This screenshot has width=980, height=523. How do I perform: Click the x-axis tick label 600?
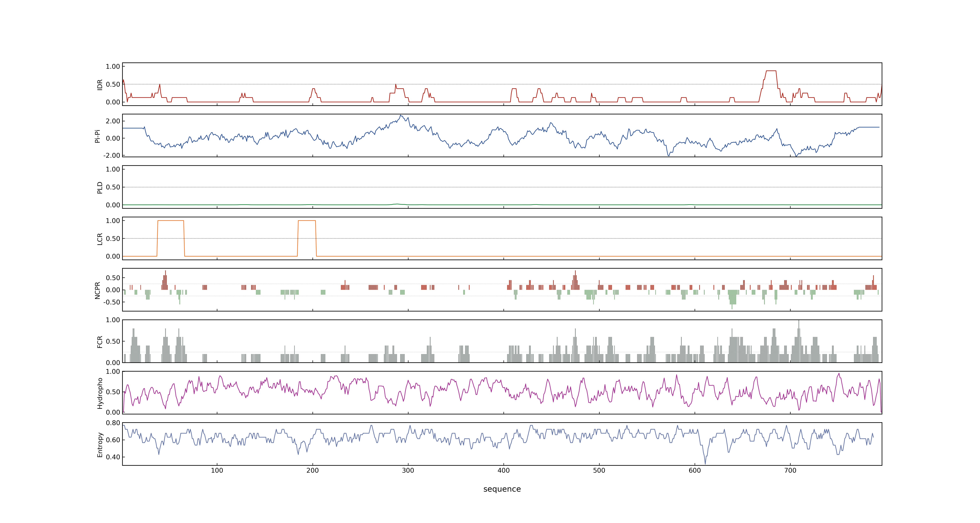[694, 470]
